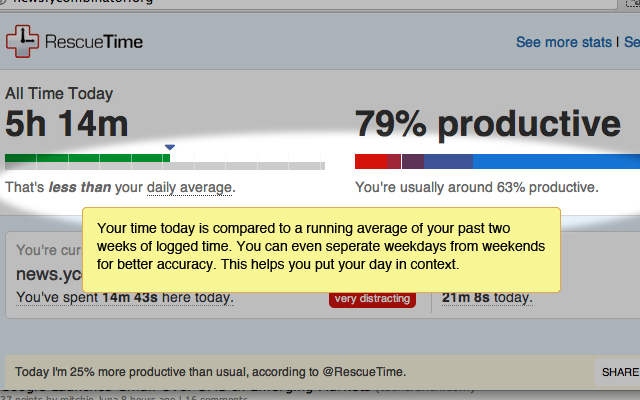Click the All Time Today label
This screenshot has height=400, width=640.
(59, 94)
